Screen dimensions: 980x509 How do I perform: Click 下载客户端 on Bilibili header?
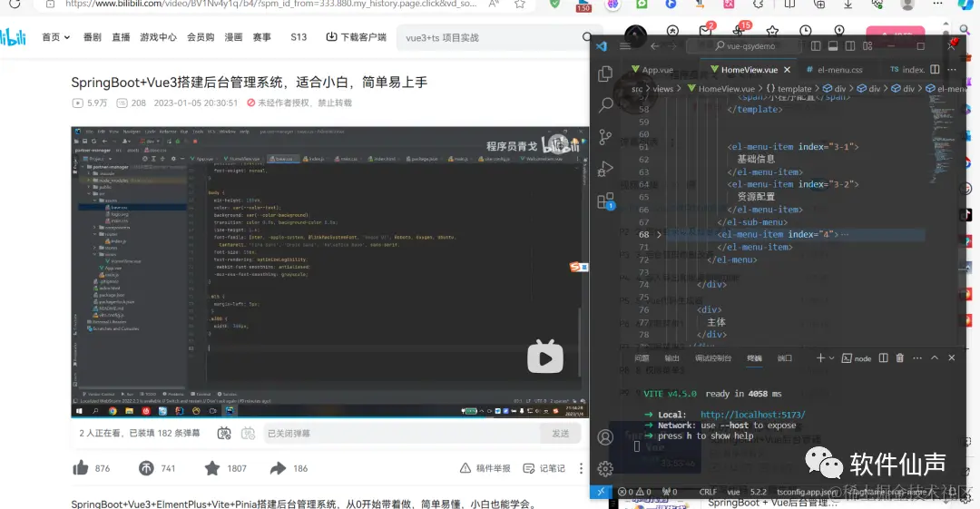click(357, 37)
